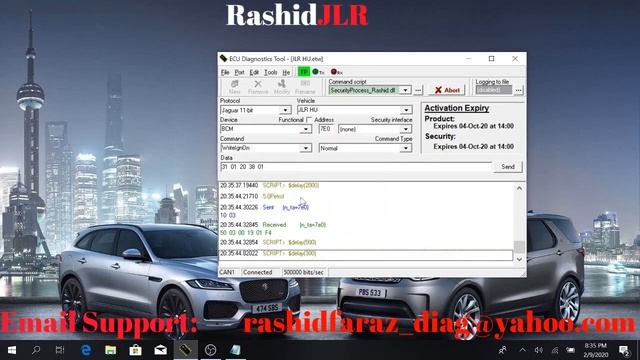
Task: Click the disabled Logging to file field
Action: [493, 90]
